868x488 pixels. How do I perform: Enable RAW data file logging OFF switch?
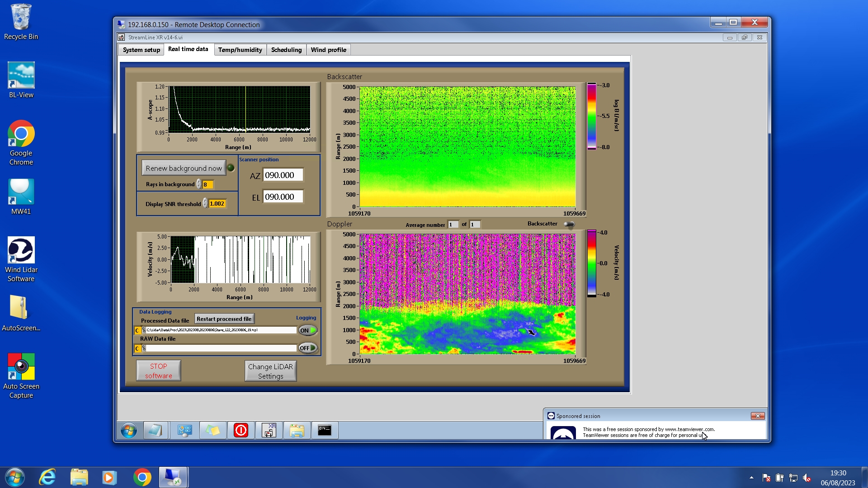tap(308, 348)
